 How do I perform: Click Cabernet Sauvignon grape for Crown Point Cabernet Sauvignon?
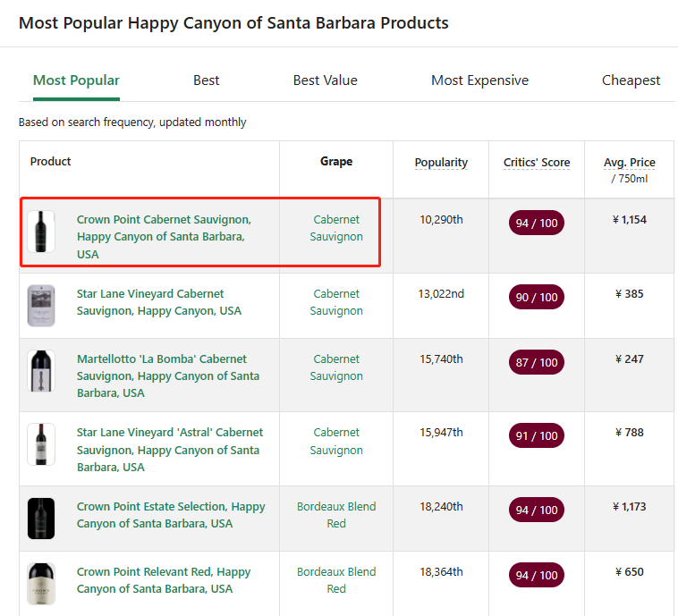tap(336, 228)
